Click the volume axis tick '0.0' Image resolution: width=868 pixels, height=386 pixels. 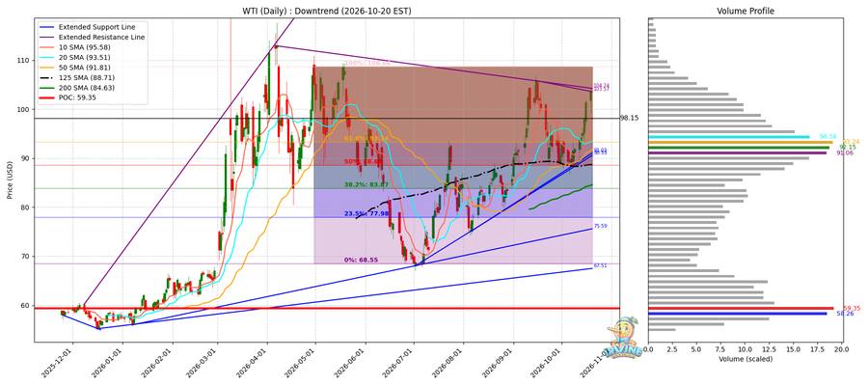point(648,349)
